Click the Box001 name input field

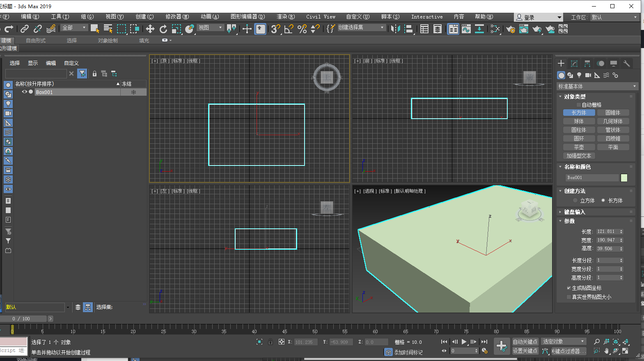(x=592, y=177)
